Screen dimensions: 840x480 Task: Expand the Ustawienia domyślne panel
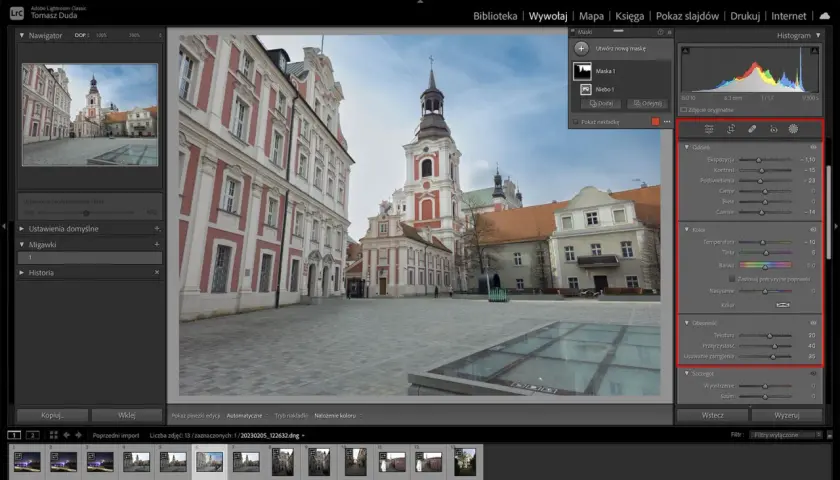(x=22, y=228)
